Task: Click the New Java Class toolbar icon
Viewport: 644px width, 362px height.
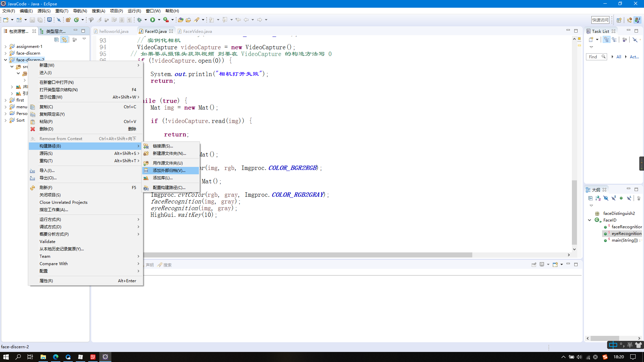Action: click(x=76, y=20)
